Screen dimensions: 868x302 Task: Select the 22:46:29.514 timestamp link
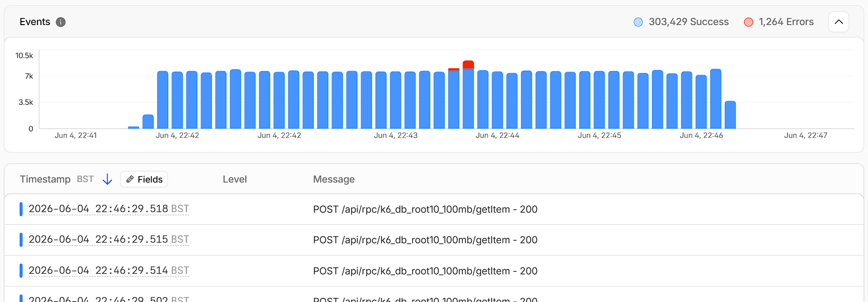[109, 270]
